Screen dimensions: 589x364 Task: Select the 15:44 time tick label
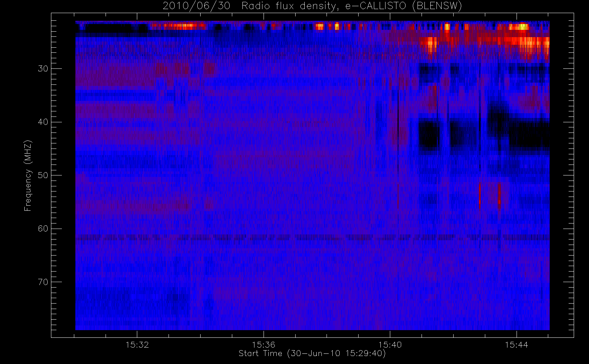(516, 345)
